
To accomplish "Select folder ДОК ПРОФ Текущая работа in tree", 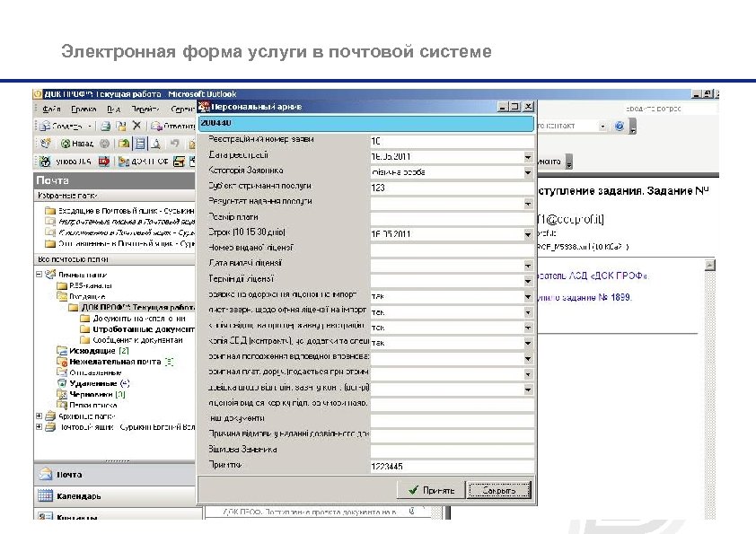I will coord(137,307).
